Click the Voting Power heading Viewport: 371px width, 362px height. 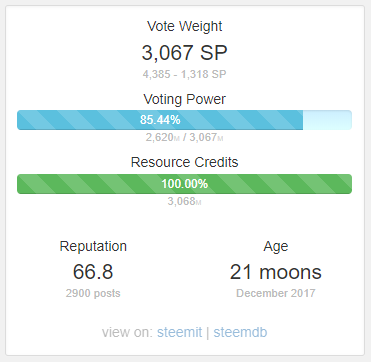[x=185, y=99]
